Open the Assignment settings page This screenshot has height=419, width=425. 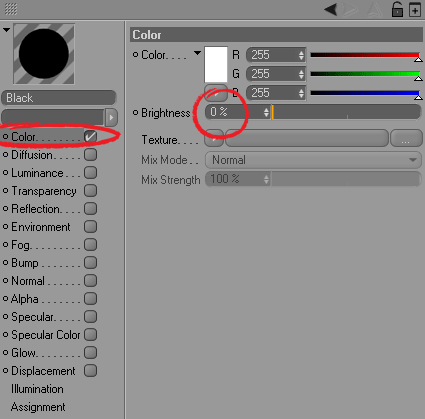coord(38,407)
